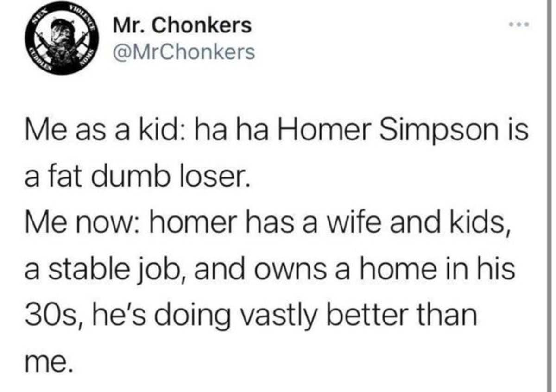Open the Mr. Chonkers display name link
Screen dimensions: 556x392
(182, 25)
